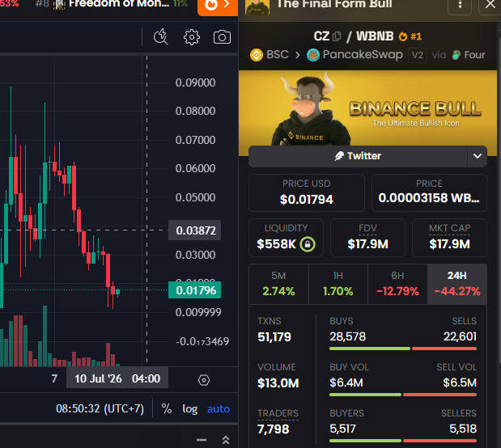Click The Final Form Bull avatar
501x448 pixels.
pos(257,7)
